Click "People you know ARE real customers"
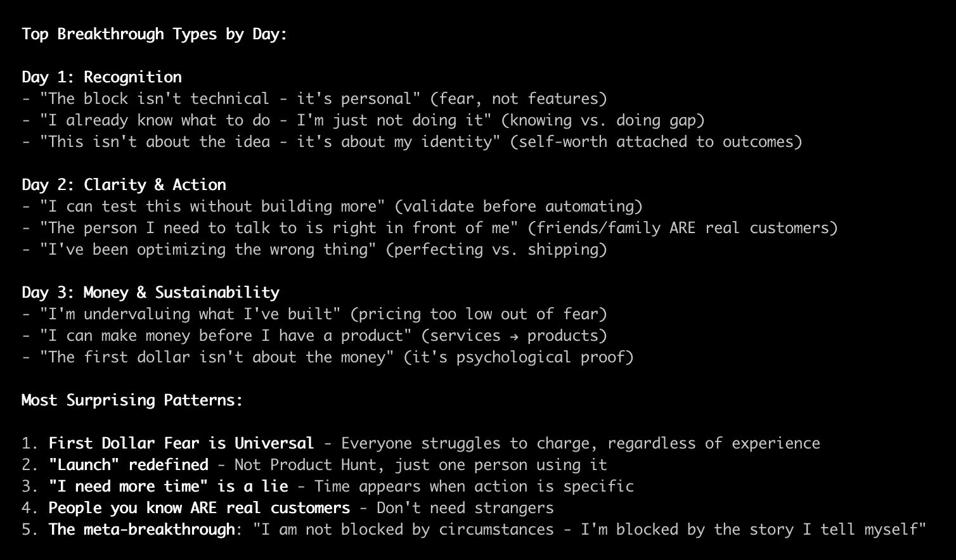Viewport: 956px width, 560px height. [200, 508]
